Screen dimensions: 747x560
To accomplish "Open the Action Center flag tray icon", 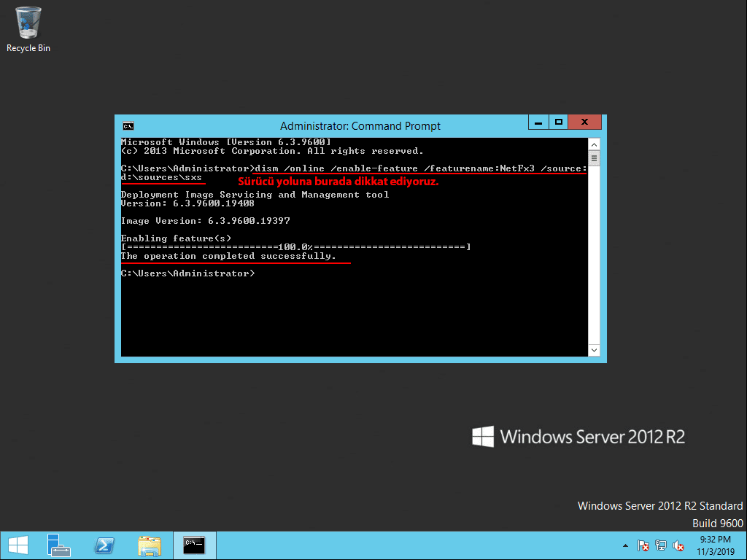I will 643,545.
